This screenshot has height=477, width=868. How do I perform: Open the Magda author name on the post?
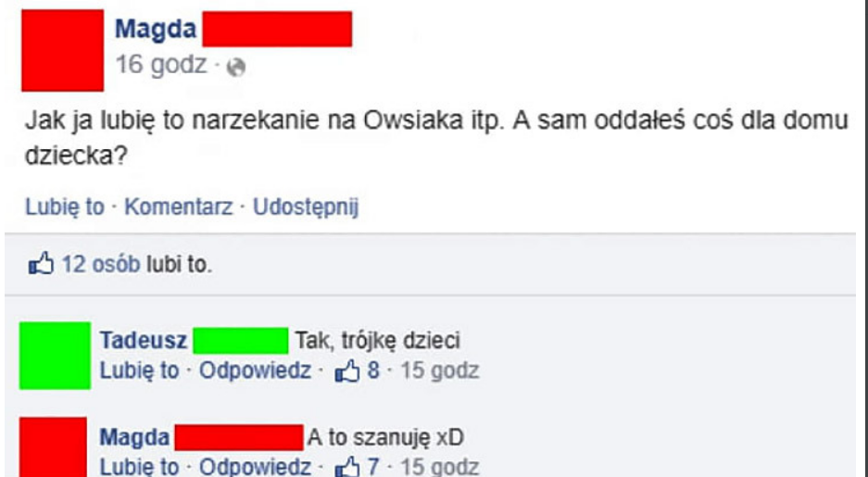pyautogui.click(x=156, y=29)
